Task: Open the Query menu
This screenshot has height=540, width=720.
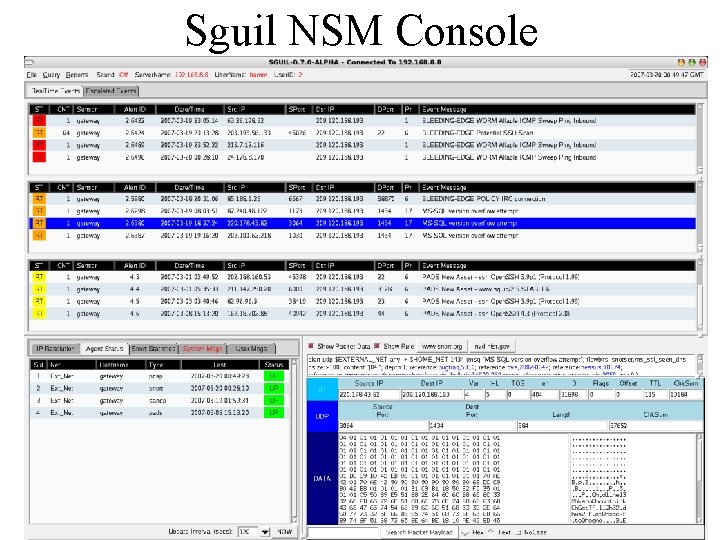Action: (51, 74)
